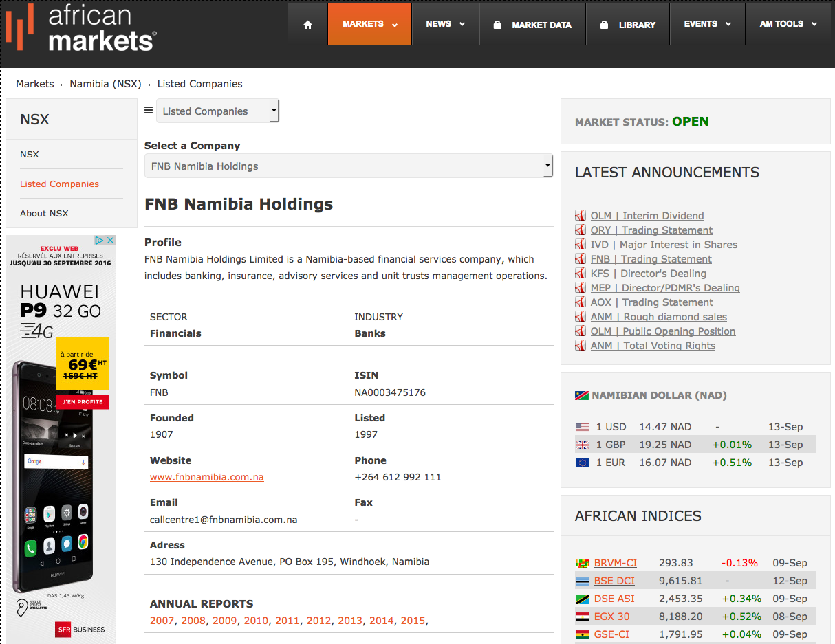Open PDF icon for OLM Public Opening Position
The image size is (835, 644).
click(x=581, y=331)
